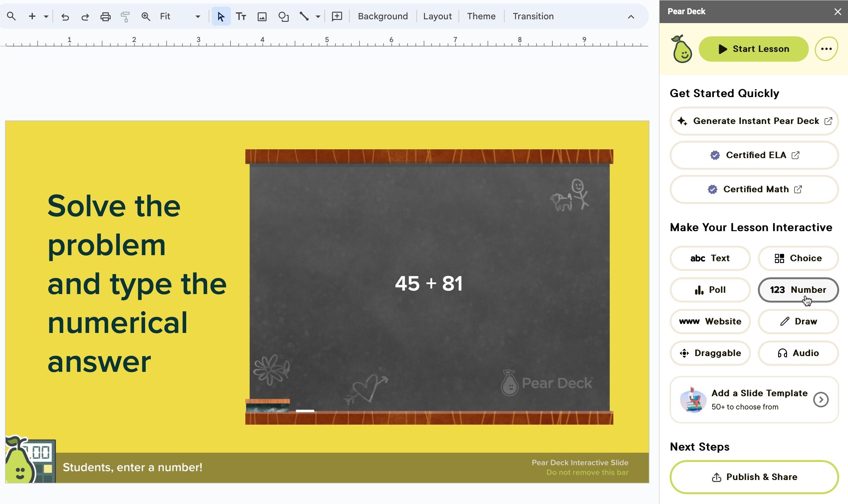Open the Layout menu

pos(437,16)
